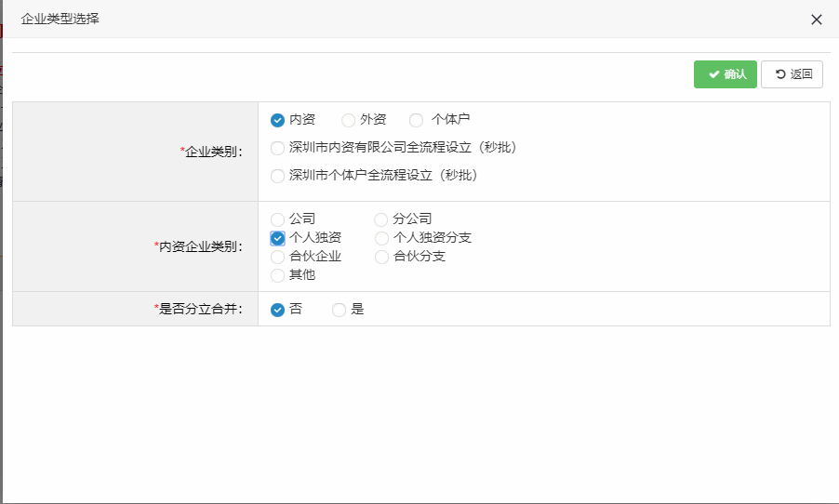
Task: Choose the 分公司 radio option
Action: (x=381, y=219)
